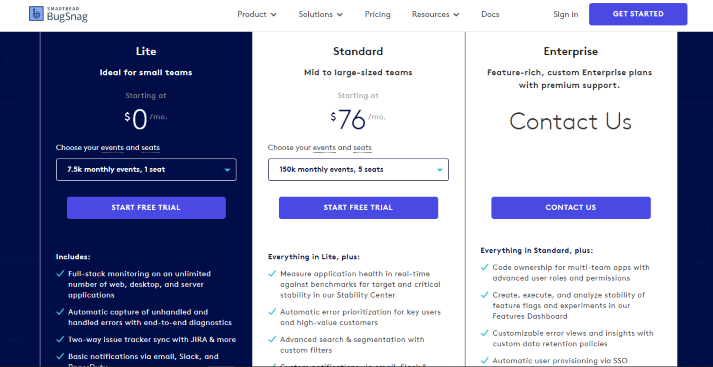Open the Docs link in navbar
Image resolution: width=713 pixels, height=367 pixels.
click(x=490, y=15)
